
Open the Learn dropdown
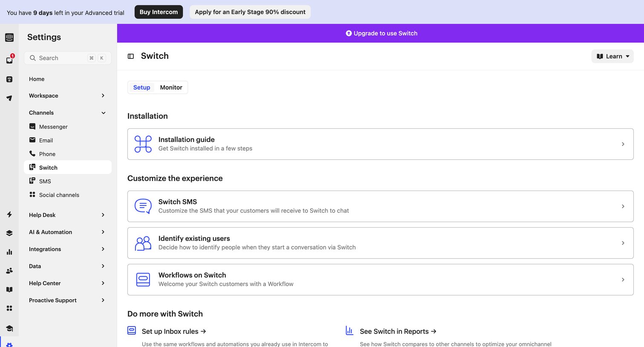[612, 56]
